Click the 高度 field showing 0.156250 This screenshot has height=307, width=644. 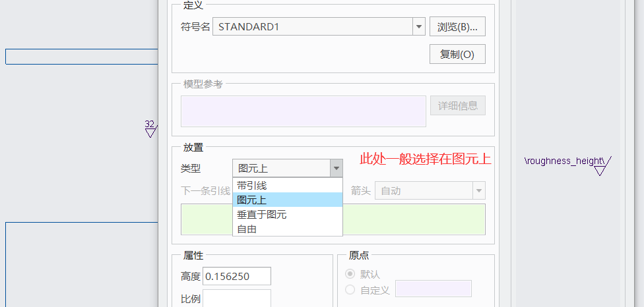pos(237,276)
